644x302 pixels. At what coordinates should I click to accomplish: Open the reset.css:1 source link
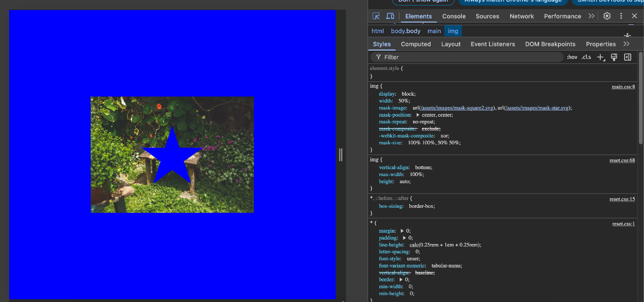coord(624,224)
